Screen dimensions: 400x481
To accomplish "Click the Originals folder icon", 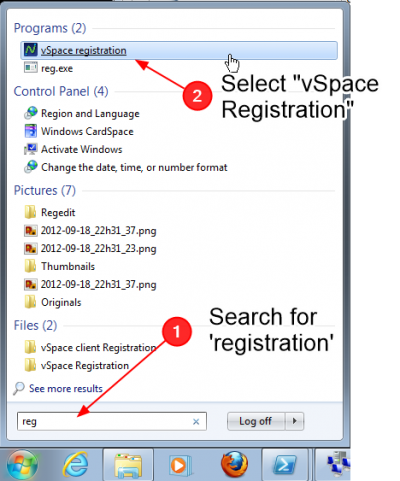I will point(30,302).
